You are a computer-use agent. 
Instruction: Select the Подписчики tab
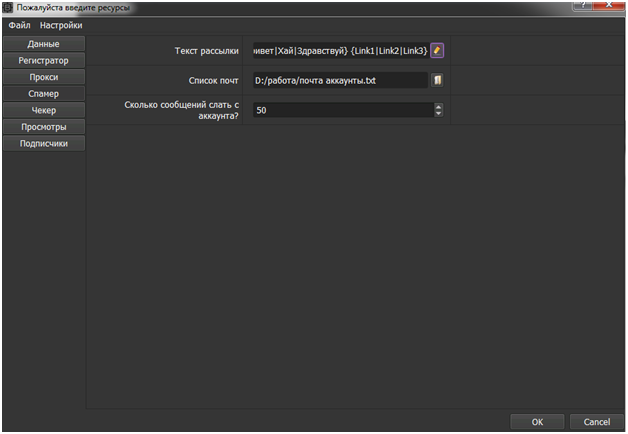[43, 143]
